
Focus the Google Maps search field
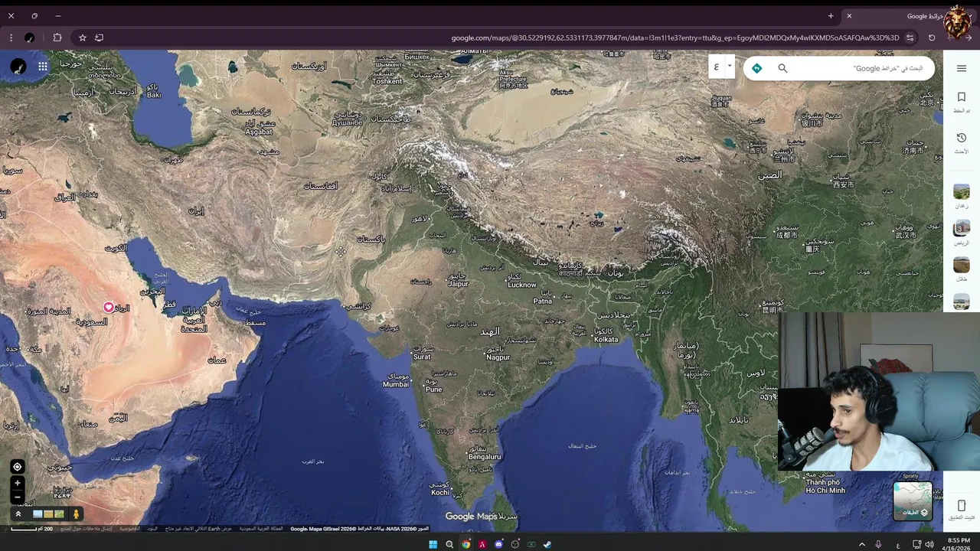point(861,68)
